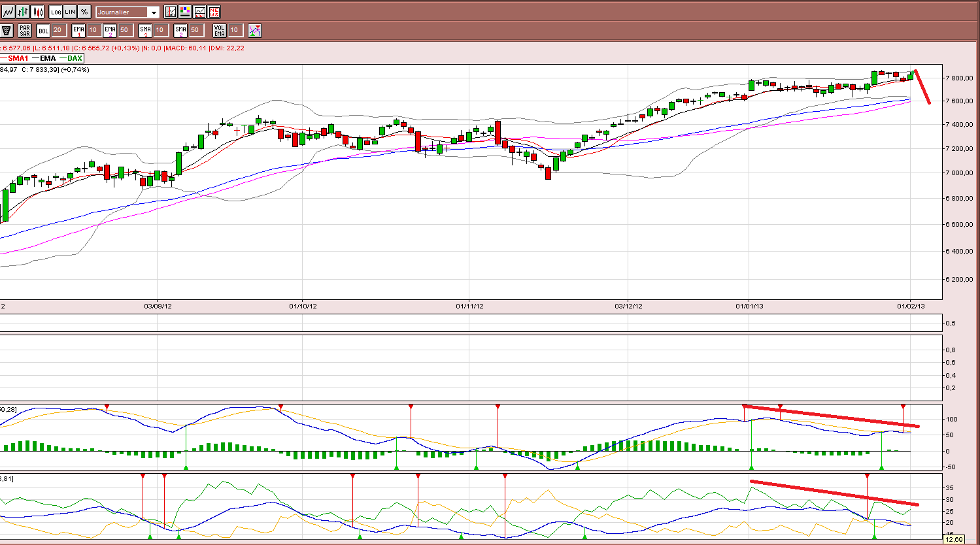Screen dimensions: 980x545
Task: Open the chart color settings icon
Action: [x=185, y=12]
